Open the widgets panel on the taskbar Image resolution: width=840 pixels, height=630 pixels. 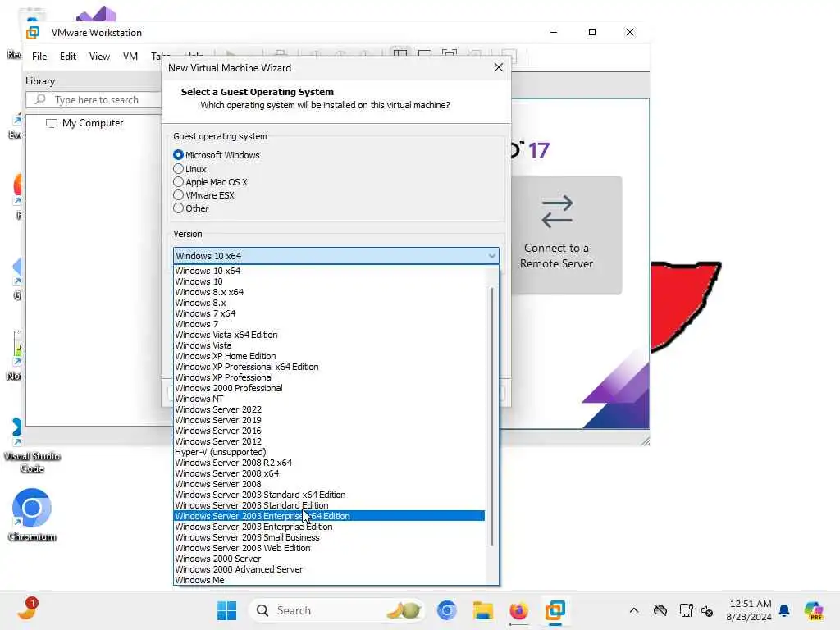tap(27, 609)
